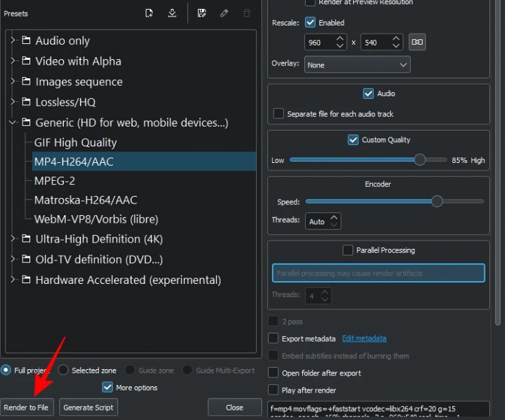Click the Hardware Accelerated folder icon

click(x=26, y=280)
